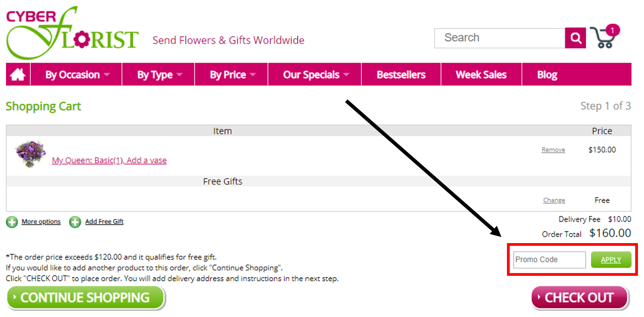The height and width of the screenshot is (317, 644).
Task: Switch to the Week Sales page
Action: coord(481,74)
